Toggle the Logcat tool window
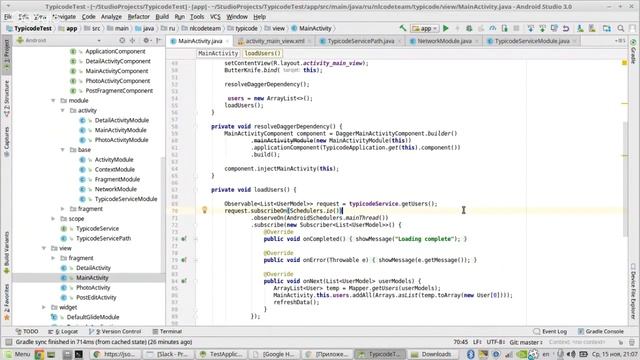This screenshot has width=640, height=360. pos(63,331)
